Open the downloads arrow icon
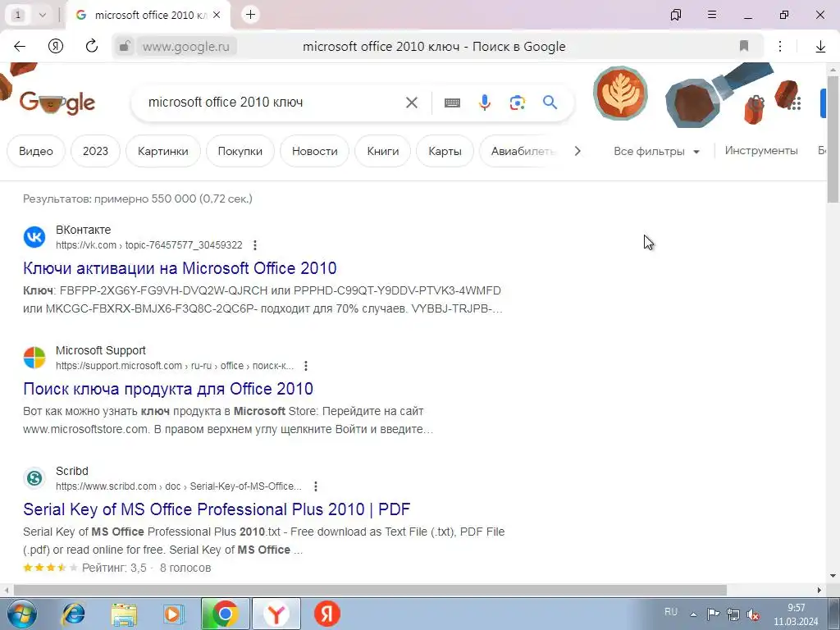Screen dimensions: 840x630 [x=820, y=47]
